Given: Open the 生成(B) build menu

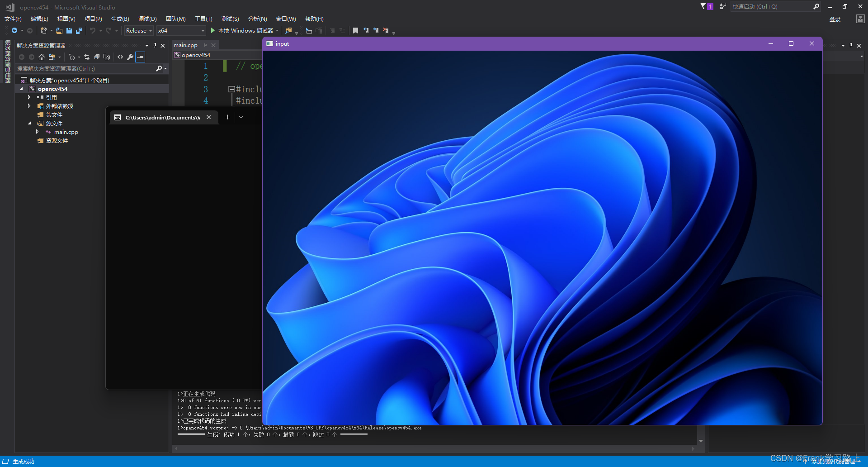Looking at the screenshot, I should (120, 19).
